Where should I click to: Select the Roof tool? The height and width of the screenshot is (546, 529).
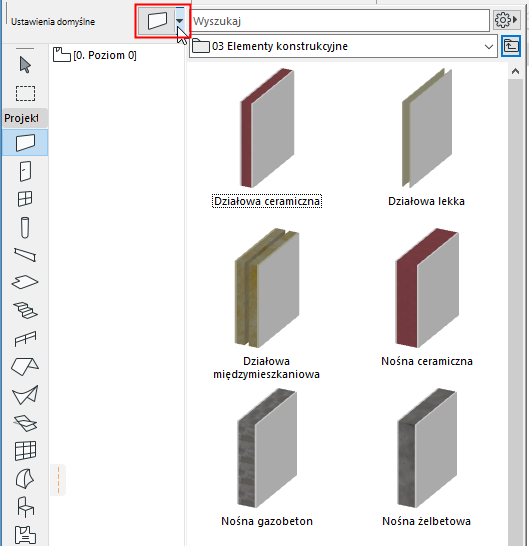pyautogui.click(x=25, y=366)
